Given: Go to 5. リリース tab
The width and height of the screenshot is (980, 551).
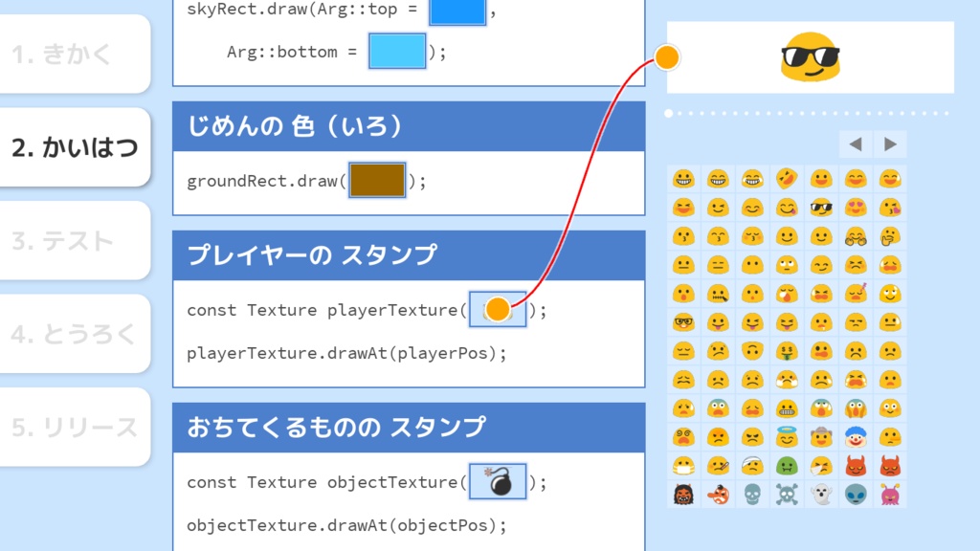Looking at the screenshot, I should tap(75, 427).
